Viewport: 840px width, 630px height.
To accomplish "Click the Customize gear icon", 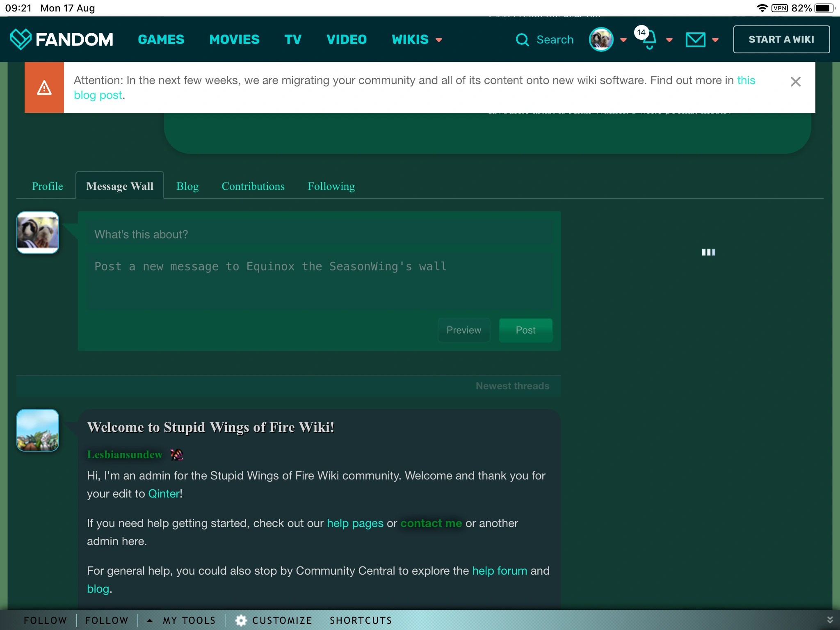I will click(x=241, y=620).
